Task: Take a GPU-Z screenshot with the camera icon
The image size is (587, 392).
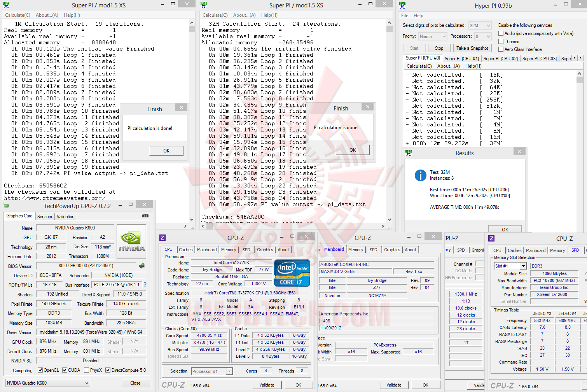Action: (145, 215)
